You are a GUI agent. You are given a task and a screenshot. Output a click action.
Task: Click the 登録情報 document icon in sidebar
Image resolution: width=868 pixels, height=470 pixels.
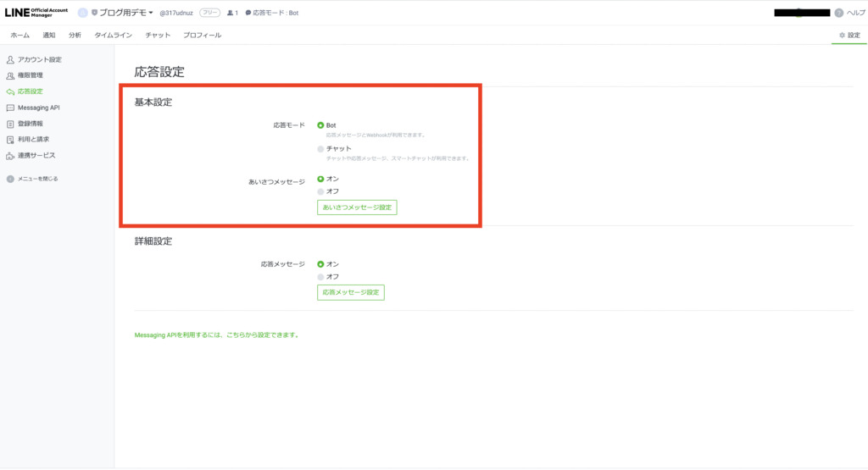(x=10, y=124)
